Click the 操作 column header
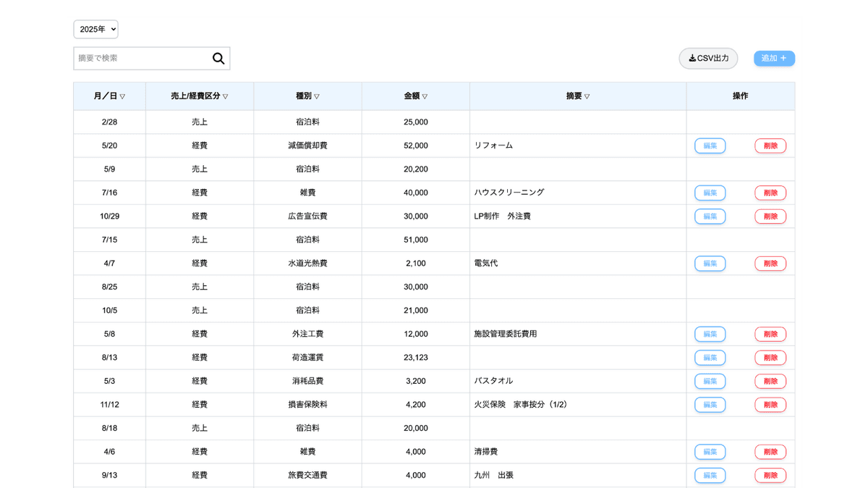This screenshot has width=868, height=488. tap(740, 96)
